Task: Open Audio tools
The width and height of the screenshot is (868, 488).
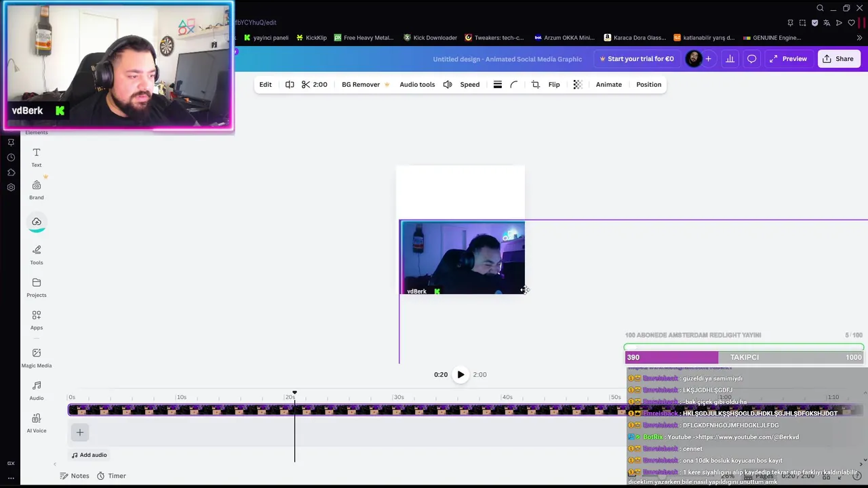Action: [417, 85]
